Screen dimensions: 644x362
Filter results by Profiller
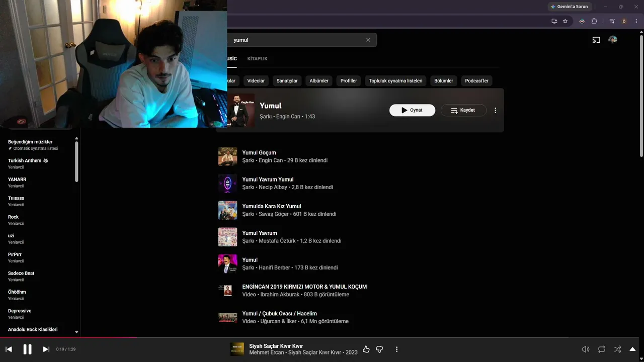click(349, 80)
